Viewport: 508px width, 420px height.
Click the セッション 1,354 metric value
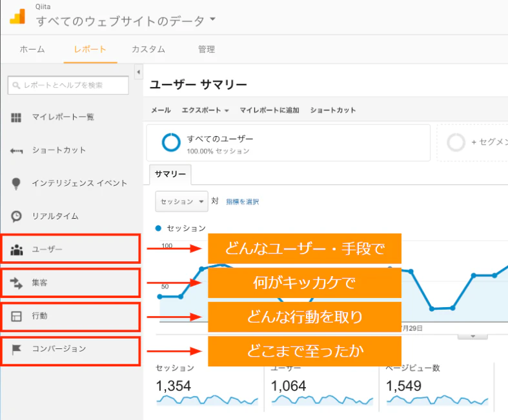click(174, 386)
